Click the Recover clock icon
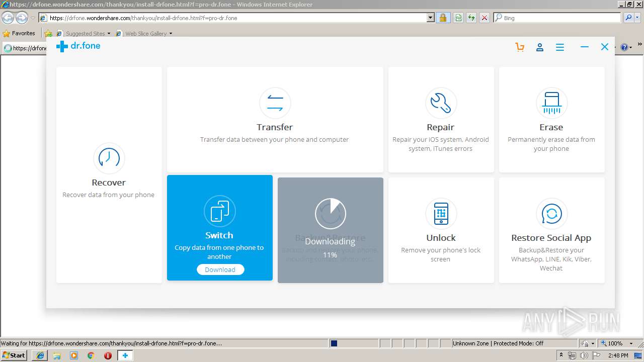The height and width of the screenshot is (362, 644). coord(109,158)
